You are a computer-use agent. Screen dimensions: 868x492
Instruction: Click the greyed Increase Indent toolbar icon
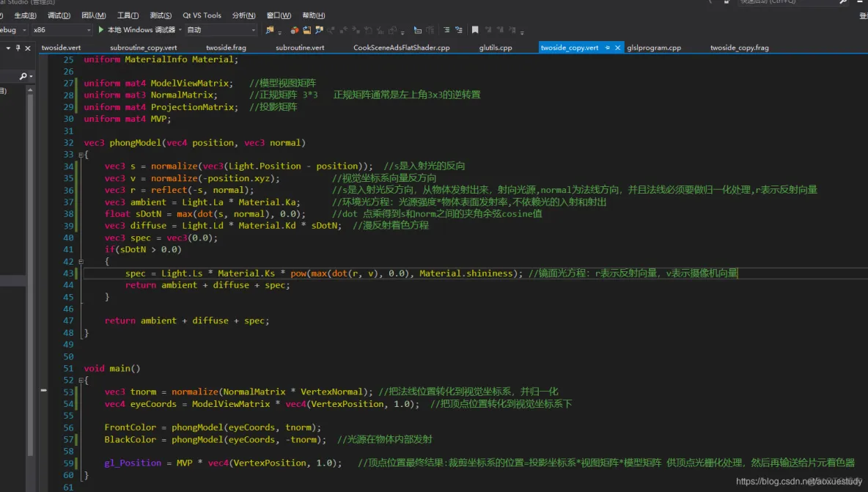(x=430, y=30)
